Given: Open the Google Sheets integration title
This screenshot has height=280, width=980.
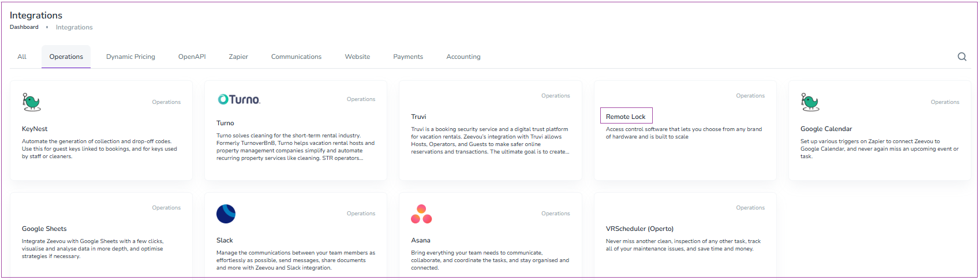Looking at the screenshot, I should [x=44, y=229].
